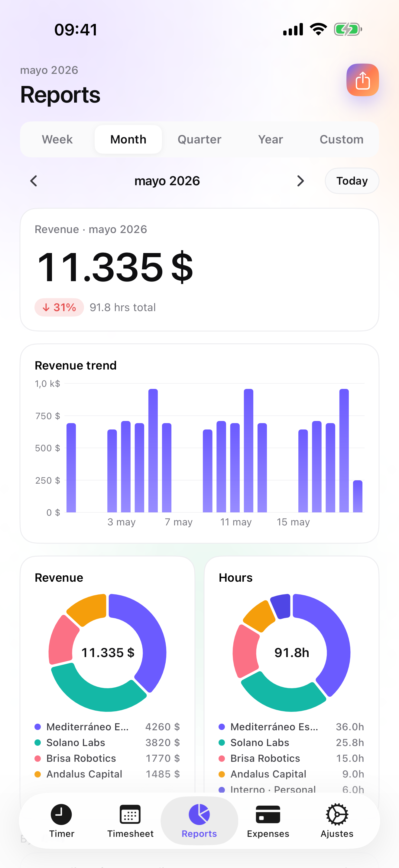Select Brisa Robotics 1770 $ revenue row
Image resolution: width=399 pixels, height=868 pixels.
(107, 758)
